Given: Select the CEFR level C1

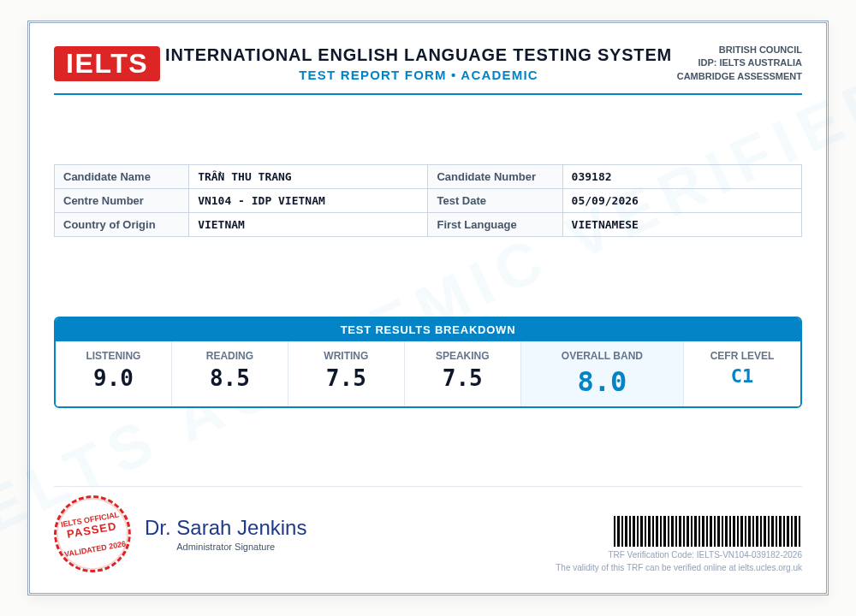Looking at the screenshot, I should pos(742,376).
